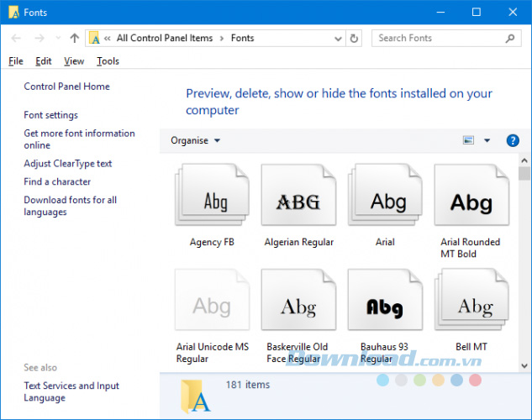Select the Arial font family icon
The height and width of the screenshot is (420, 532).
click(x=385, y=195)
